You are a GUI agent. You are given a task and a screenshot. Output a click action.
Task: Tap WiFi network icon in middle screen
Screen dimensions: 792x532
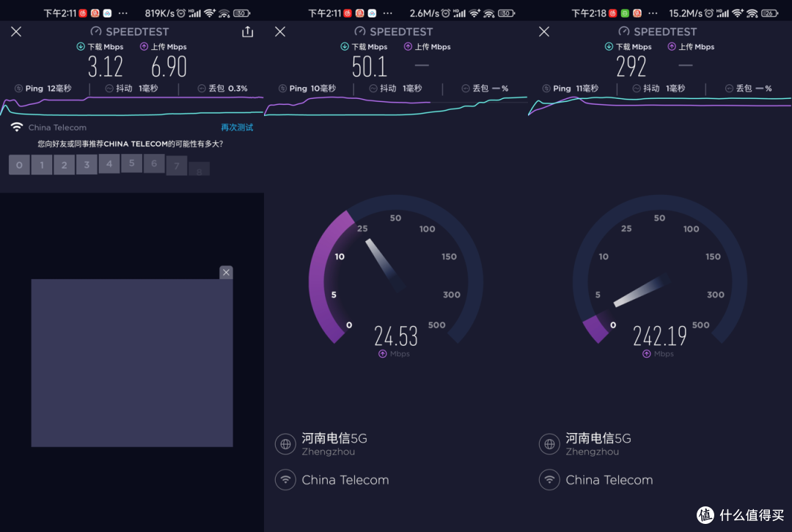click(x=285, y=479)
